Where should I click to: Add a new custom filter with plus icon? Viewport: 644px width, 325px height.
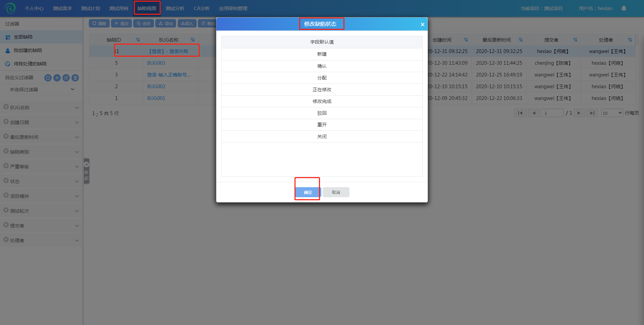[57, 78]
